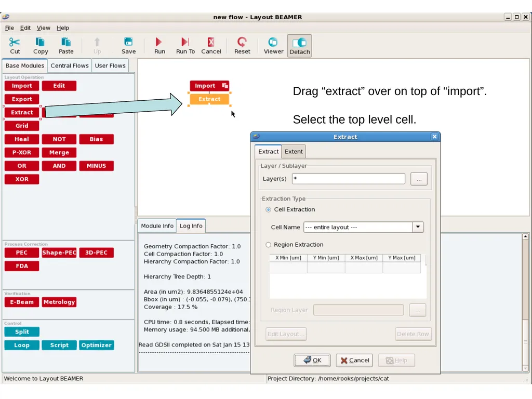Viewport: 532px width, 399px height.
Task: Click the browse button next to Layer(s)
Action: point(419,179)
